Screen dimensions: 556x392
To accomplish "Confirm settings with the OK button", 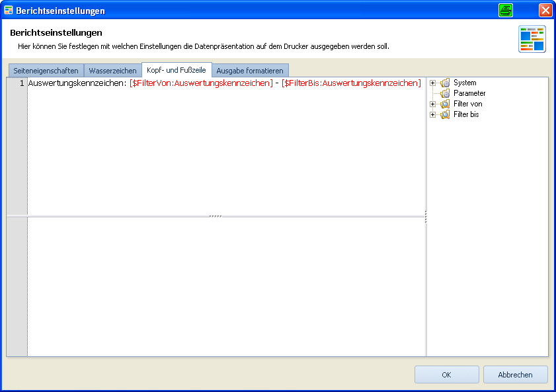I will point(446,375).
